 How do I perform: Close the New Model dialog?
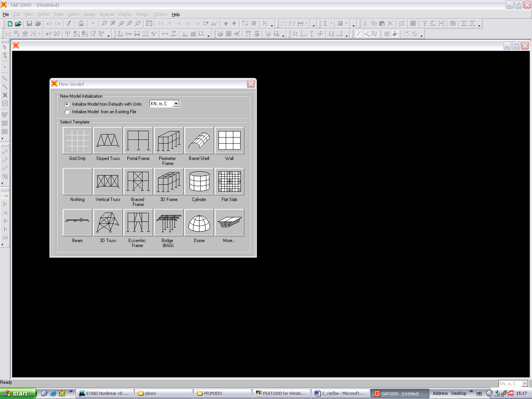(x=251, y=84)
